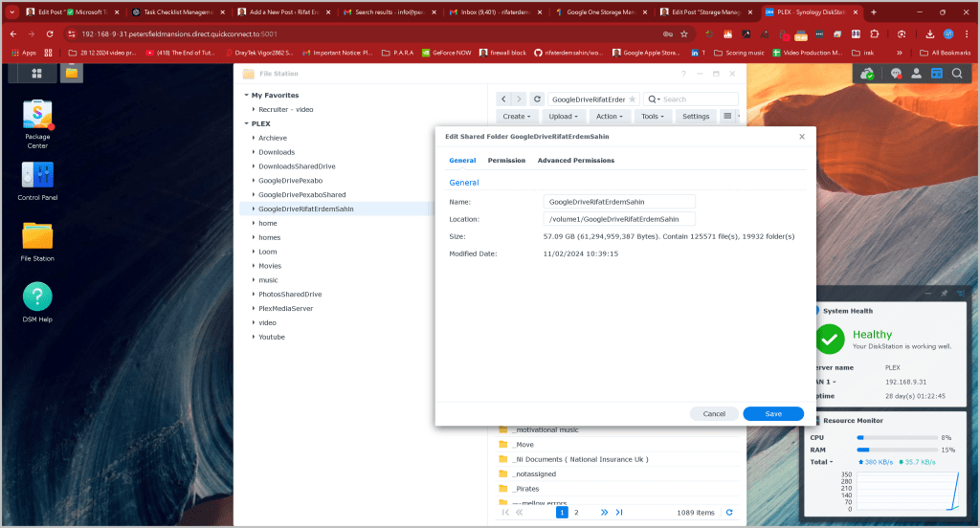Viewport: 980px width, 528px height.
Task: Open Action dropdown in File Station
Action: pos(609,117)
